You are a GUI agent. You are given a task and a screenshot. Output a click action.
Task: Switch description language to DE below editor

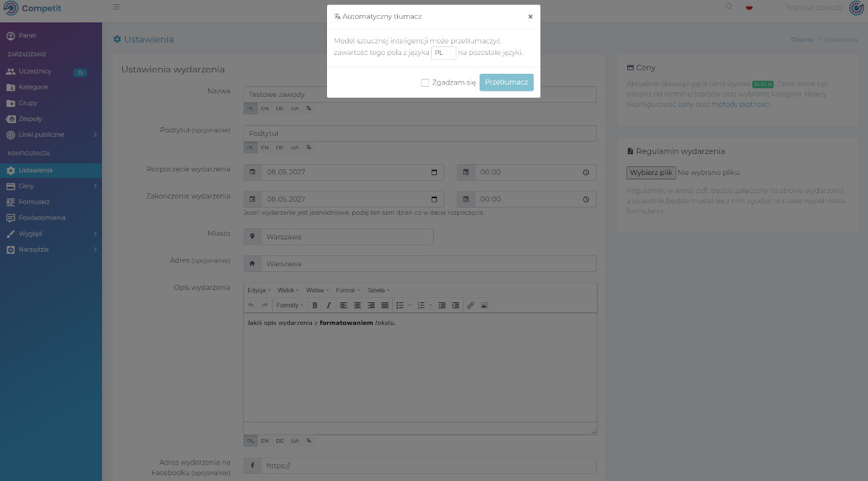click(x=279, y=440)
